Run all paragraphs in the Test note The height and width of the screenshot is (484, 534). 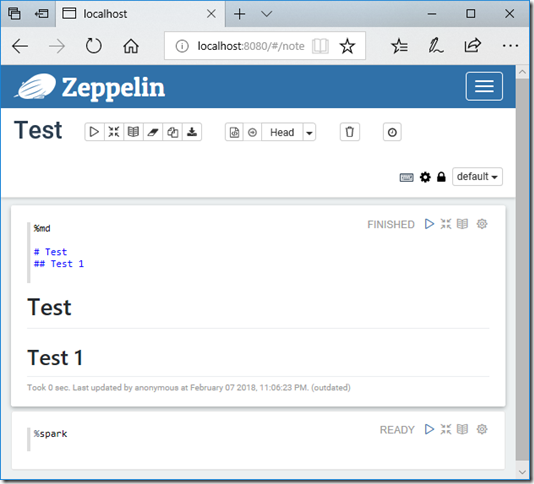coord(94,132)
